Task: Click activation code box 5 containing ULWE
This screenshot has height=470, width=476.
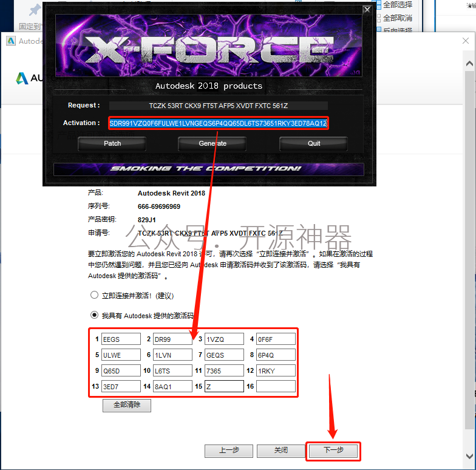Action: click(121, 355)
